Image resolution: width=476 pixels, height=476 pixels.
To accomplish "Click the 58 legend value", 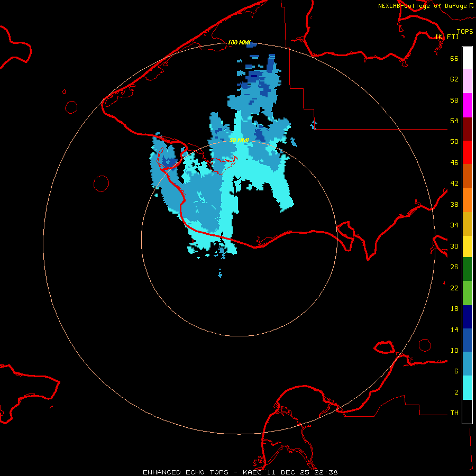I will (x=454, y=100).
